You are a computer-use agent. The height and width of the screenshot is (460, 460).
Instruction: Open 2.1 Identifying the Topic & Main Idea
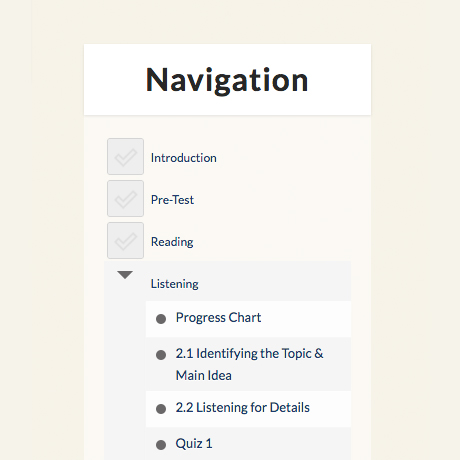pos(249,364)
